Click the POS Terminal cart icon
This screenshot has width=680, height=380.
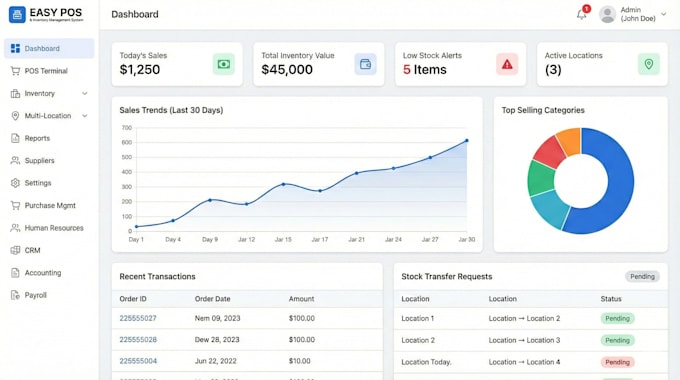(x=15, y=71)
